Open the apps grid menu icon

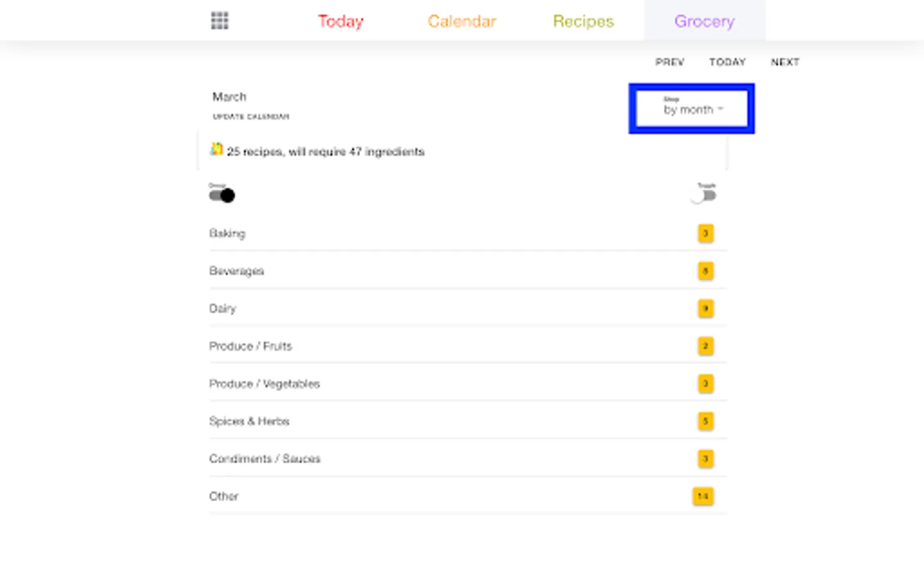[x=219, y=21]
